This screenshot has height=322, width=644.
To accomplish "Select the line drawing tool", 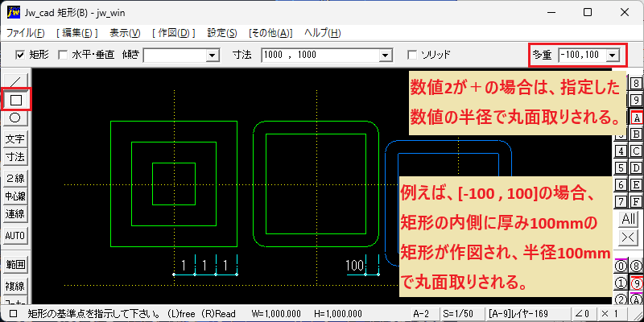I will tap(15, 80).
